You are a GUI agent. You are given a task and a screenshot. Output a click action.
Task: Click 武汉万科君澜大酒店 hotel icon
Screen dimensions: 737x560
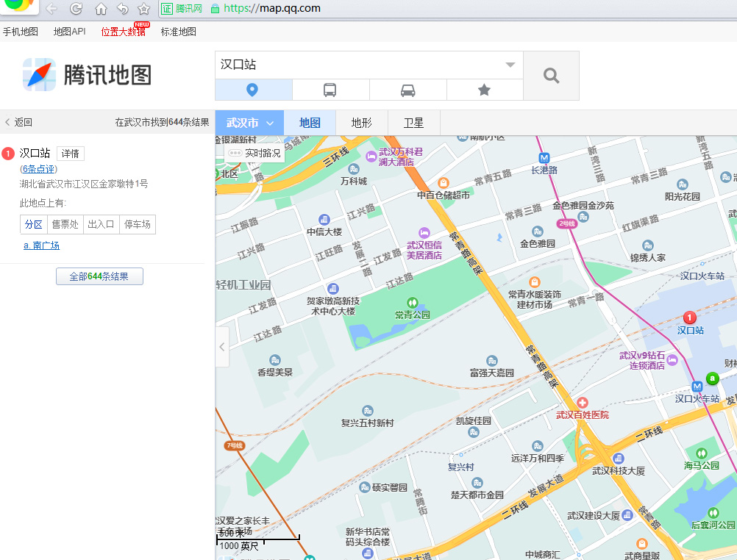(x=371, y=156)
